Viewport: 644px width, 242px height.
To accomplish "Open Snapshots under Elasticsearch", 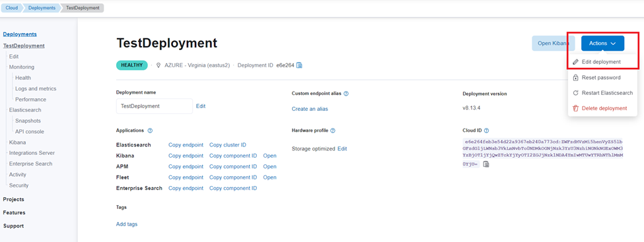I will pyautogui.click(x=28, y=121).
